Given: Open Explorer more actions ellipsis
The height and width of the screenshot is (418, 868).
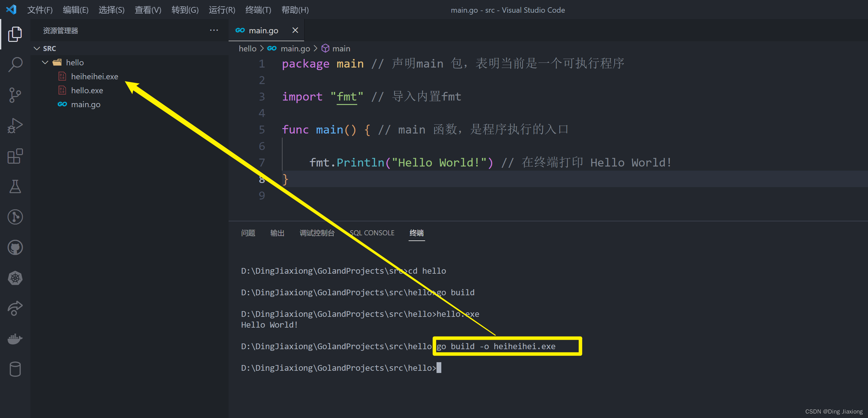Looking at the screenshot, I should [214, 30].
